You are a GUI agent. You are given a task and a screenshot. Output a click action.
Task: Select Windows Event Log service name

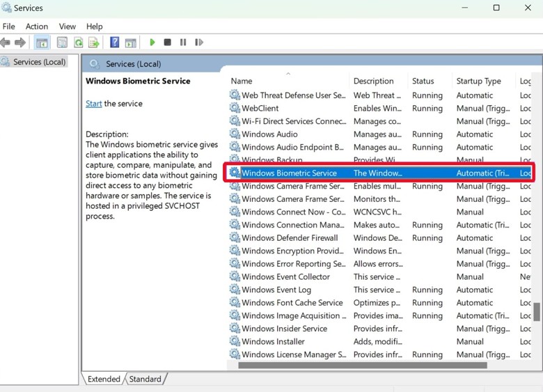tap(276, 290)
